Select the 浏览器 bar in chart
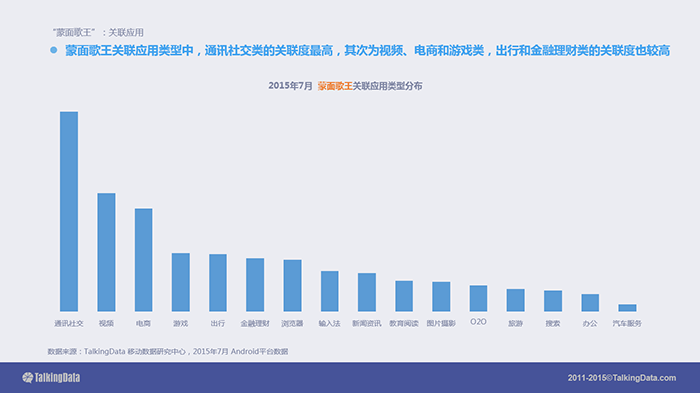 292,285
